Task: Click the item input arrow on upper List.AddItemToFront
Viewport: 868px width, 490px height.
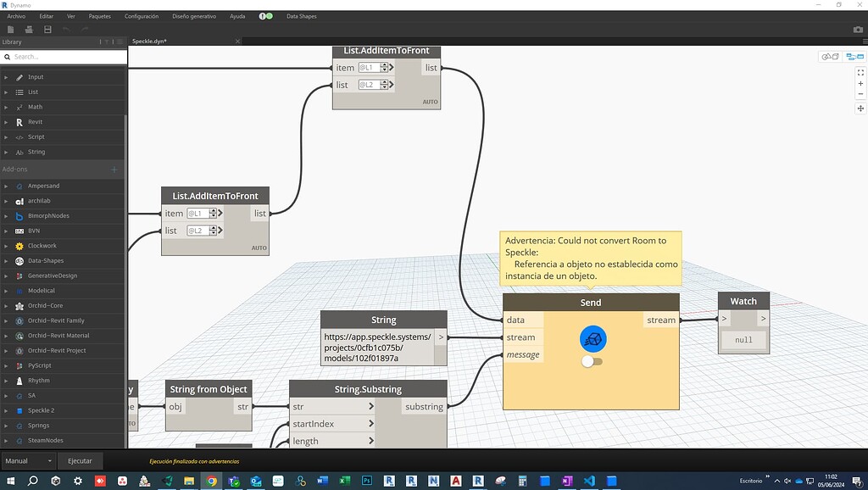Action: (392, 68)
